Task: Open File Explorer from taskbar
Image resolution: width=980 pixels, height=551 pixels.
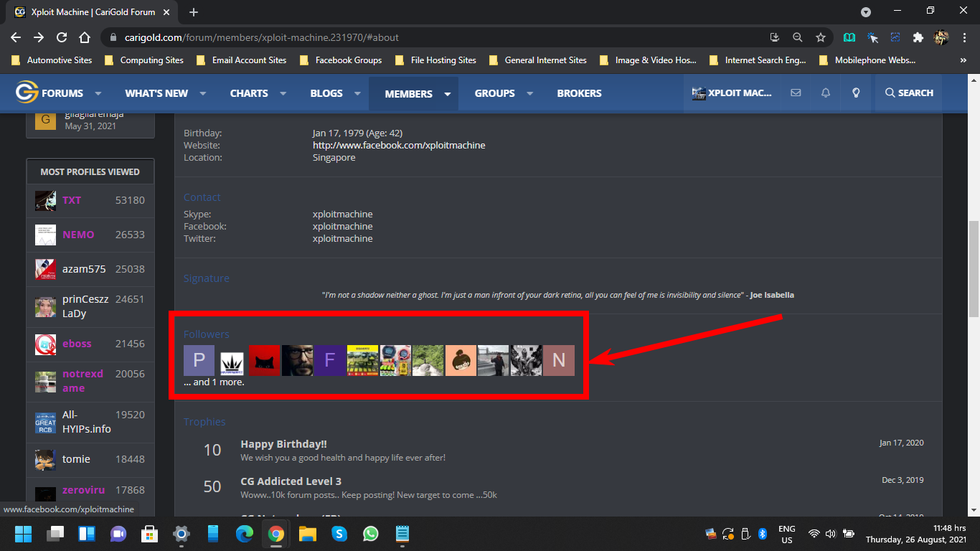Action: (308, 534)
